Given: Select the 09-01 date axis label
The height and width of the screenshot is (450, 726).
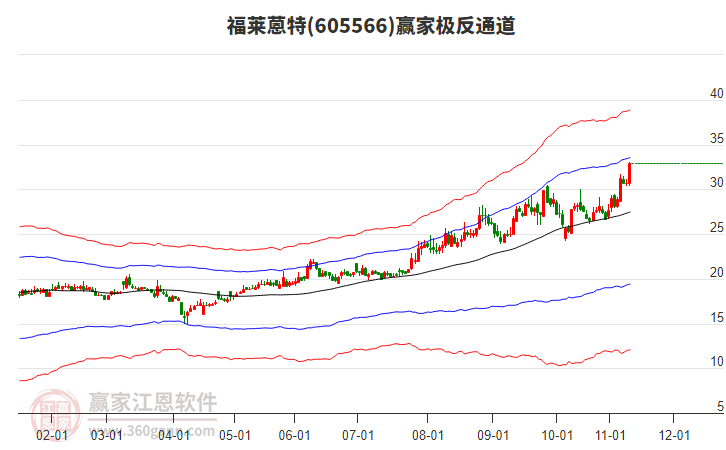Looking at the screenshot, I should click(x=493, y=436).
